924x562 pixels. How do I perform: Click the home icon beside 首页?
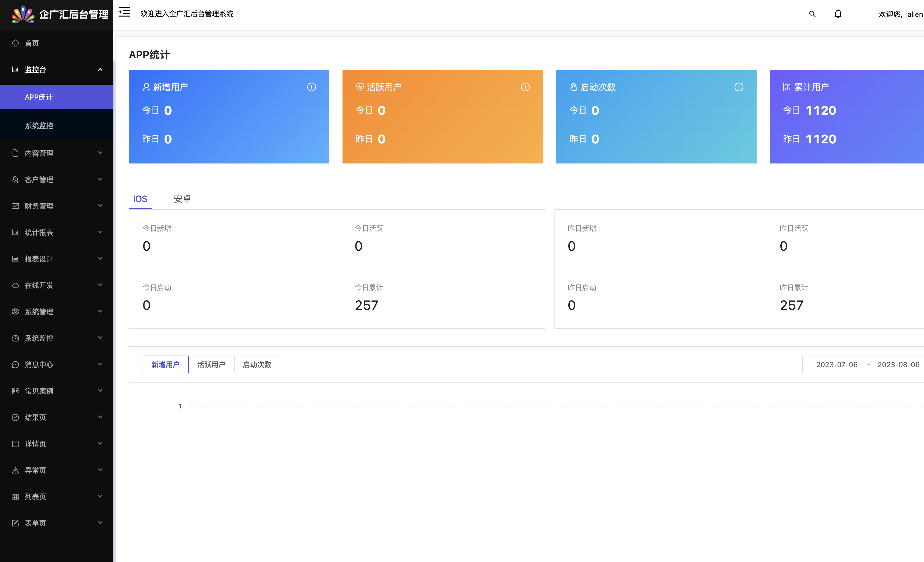click(15, 43)
